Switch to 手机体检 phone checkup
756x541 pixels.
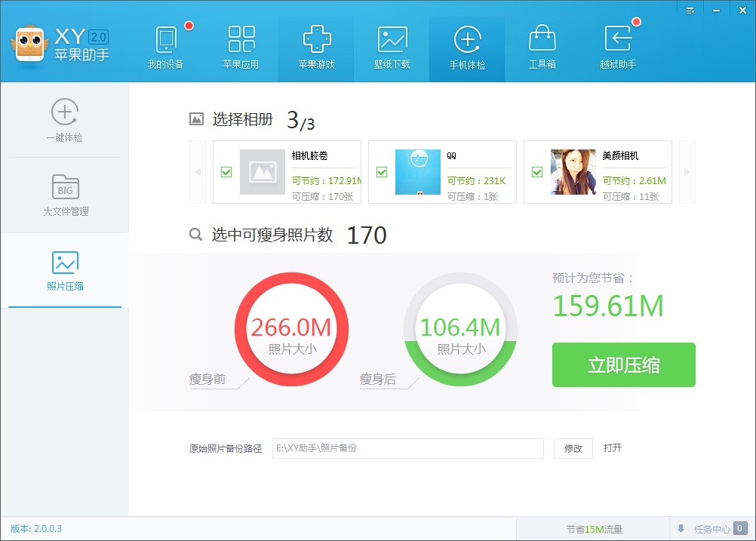(466, 45)
